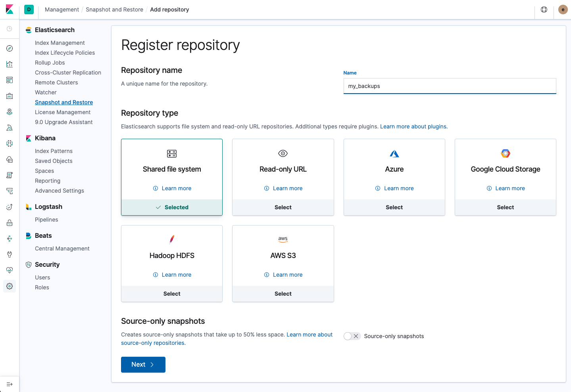
Task: Open the Dev Tools wrench icon
Action: (10, 254)
